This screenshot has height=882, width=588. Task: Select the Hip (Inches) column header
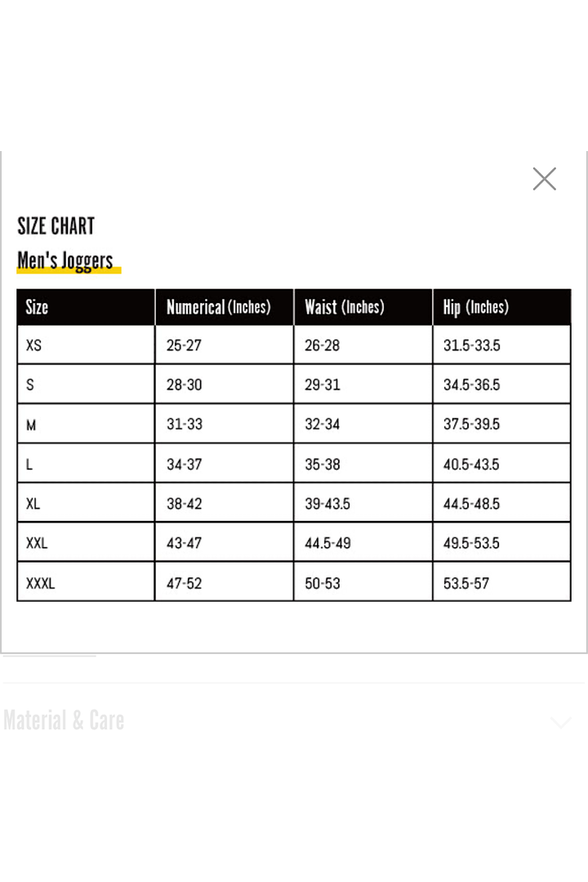(x=475, y=307)
